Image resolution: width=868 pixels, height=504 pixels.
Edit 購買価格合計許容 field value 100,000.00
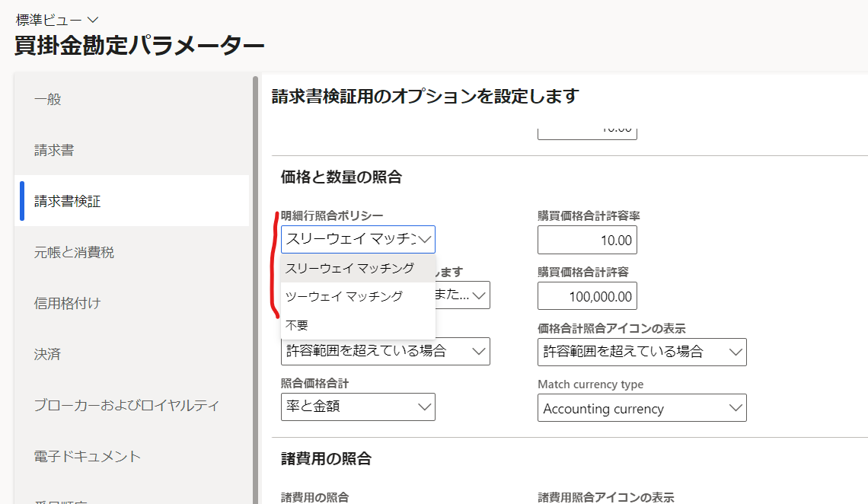pos(587,296)
